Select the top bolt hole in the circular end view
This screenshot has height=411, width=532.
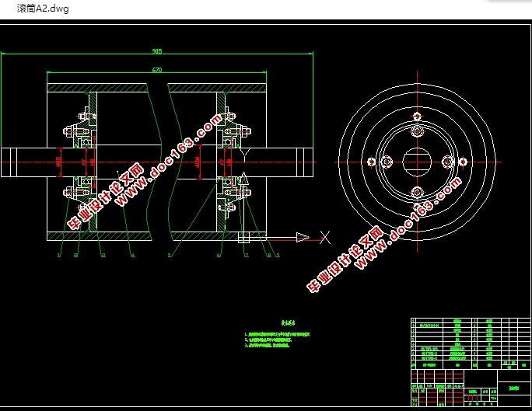click(418, 117)
